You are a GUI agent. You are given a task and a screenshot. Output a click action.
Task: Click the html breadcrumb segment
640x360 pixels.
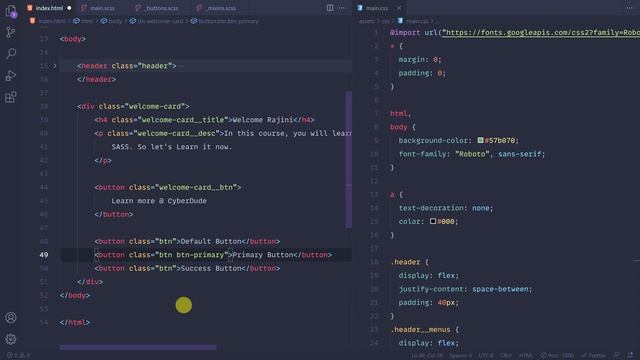pos(87,21)
